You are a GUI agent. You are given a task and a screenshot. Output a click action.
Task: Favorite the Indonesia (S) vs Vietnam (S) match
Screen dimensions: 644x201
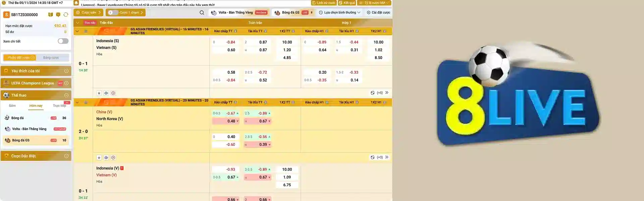click(99, 93)
